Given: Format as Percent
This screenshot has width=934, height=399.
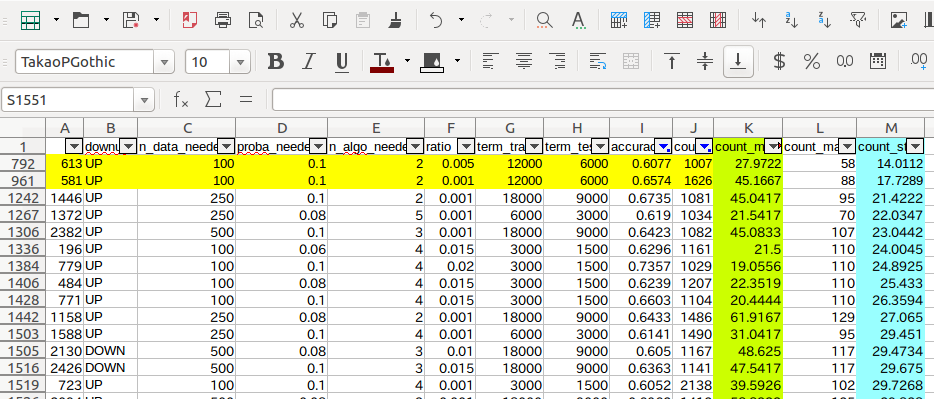Looking at the screenshot, I should click(812, 61).
